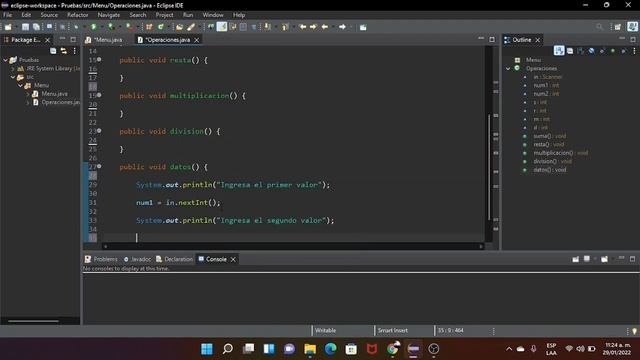Click the Smart Insert status bar entry

pyautogui.click(x=392, y=331)
